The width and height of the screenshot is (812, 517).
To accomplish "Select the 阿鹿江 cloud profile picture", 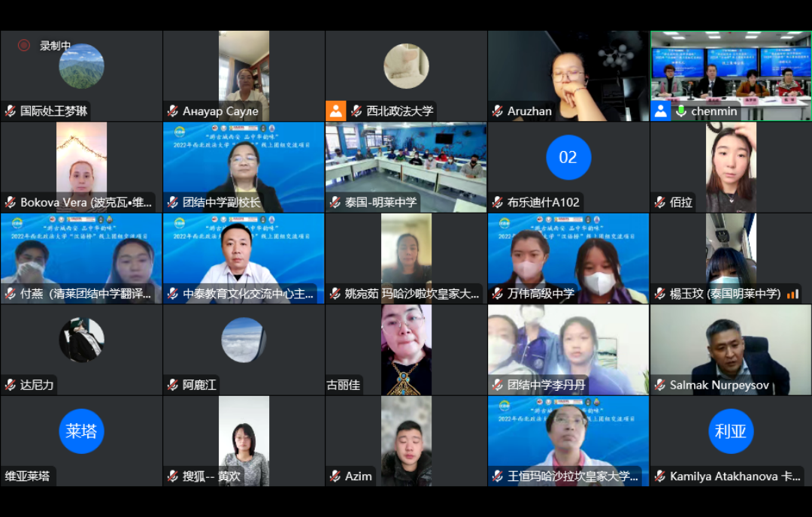I will click(x=244, y=340).
